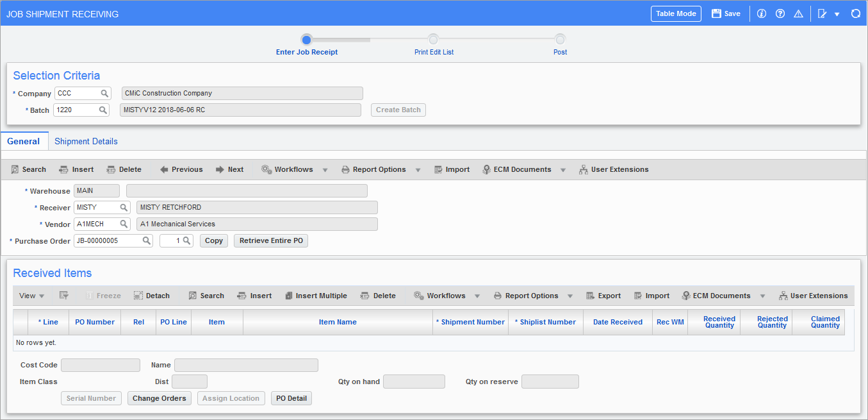Click the notes edit icon in header
Viewport: 868px width, 420px height.
click(823, 13)
